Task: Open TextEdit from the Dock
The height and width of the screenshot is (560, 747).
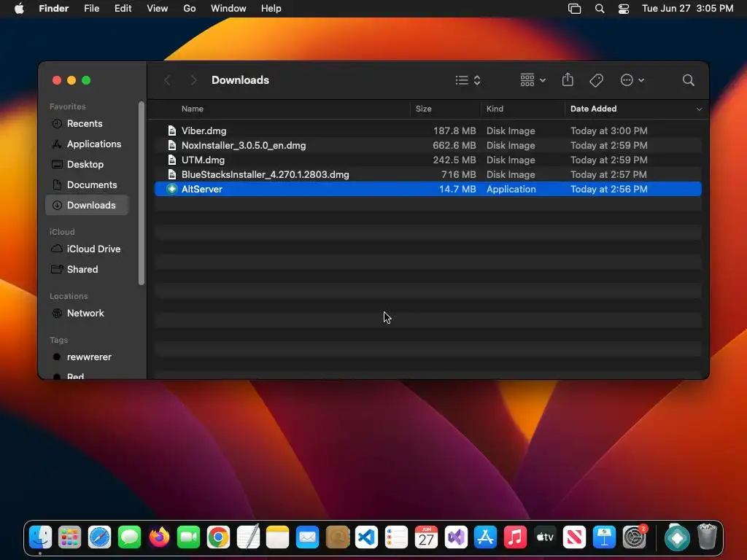Action: [x=248, y=537]
